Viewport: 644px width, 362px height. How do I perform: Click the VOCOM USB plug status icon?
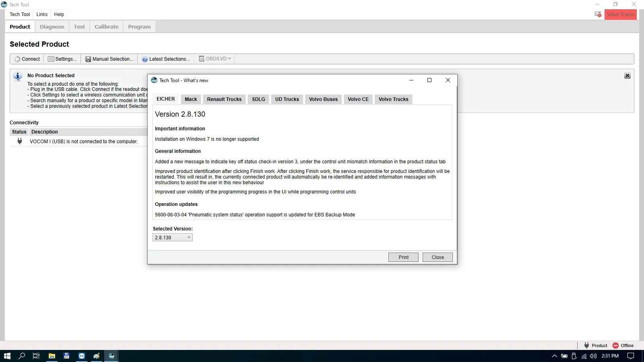pyautogui.click(x=20, y=141)
